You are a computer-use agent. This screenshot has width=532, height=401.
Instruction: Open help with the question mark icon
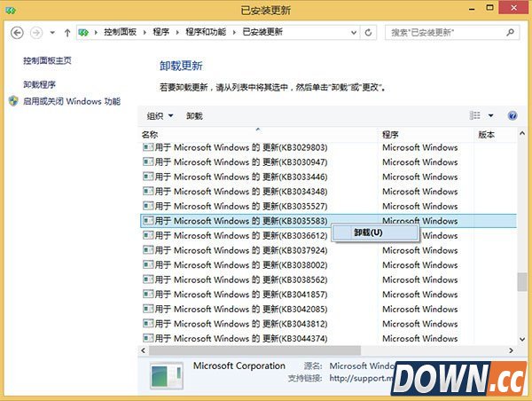[x=512, y=116]
